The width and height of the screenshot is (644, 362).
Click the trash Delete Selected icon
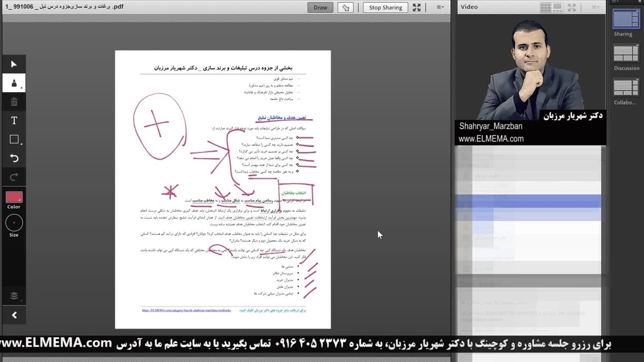point(14,102)
